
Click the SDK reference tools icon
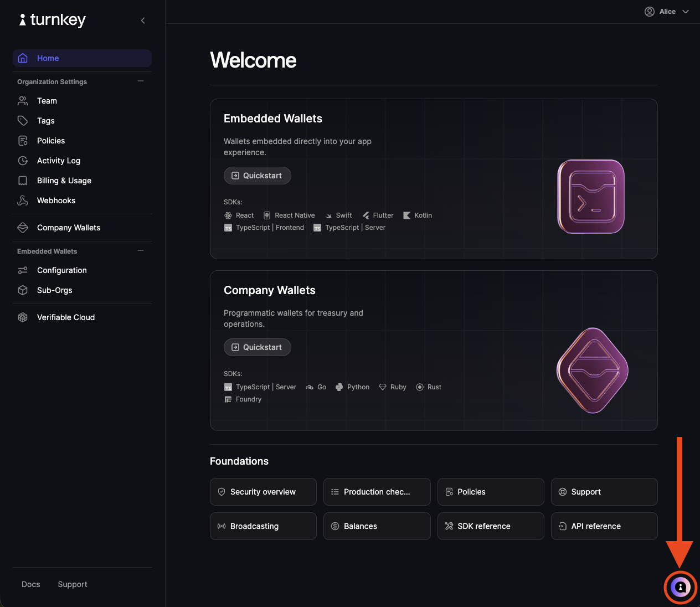449,526
